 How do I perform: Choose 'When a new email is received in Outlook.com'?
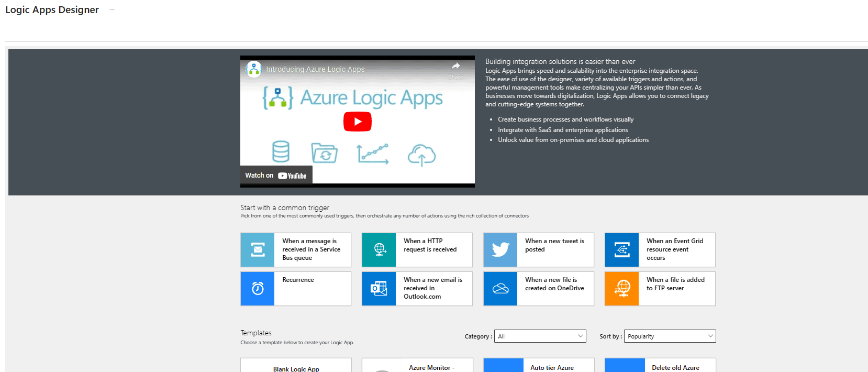pos(433,288)
